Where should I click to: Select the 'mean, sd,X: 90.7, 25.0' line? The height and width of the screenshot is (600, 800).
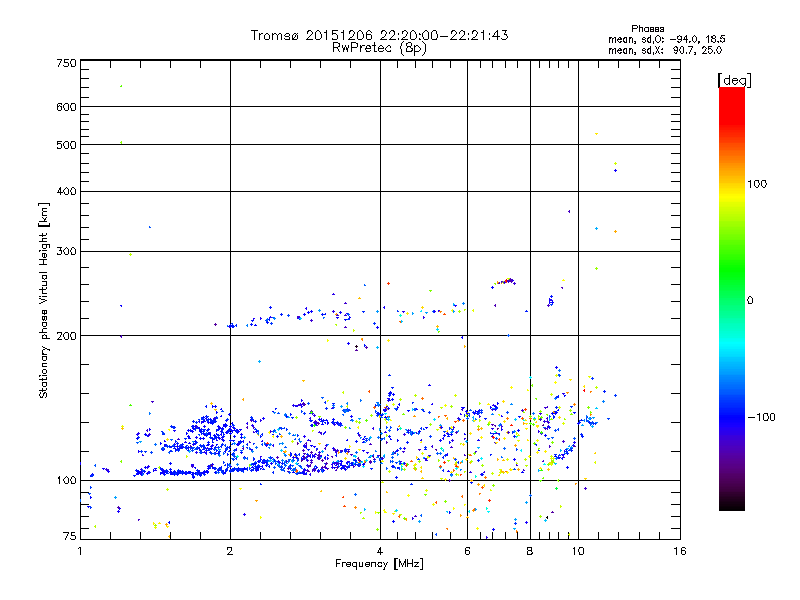tap(665, 50)
